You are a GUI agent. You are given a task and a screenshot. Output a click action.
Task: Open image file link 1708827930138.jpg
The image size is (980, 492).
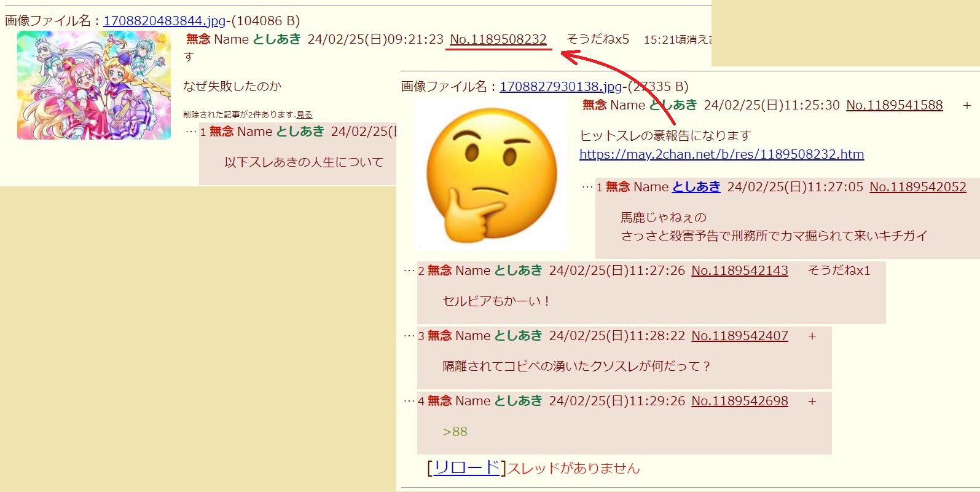click(560, 87)
